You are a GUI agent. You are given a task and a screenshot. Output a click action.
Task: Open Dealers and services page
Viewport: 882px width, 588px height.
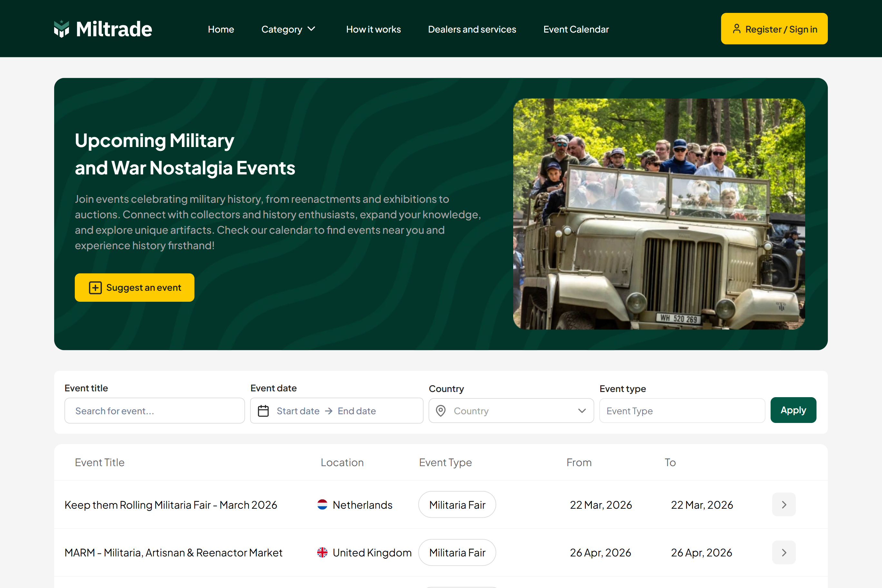coord(472,29)
